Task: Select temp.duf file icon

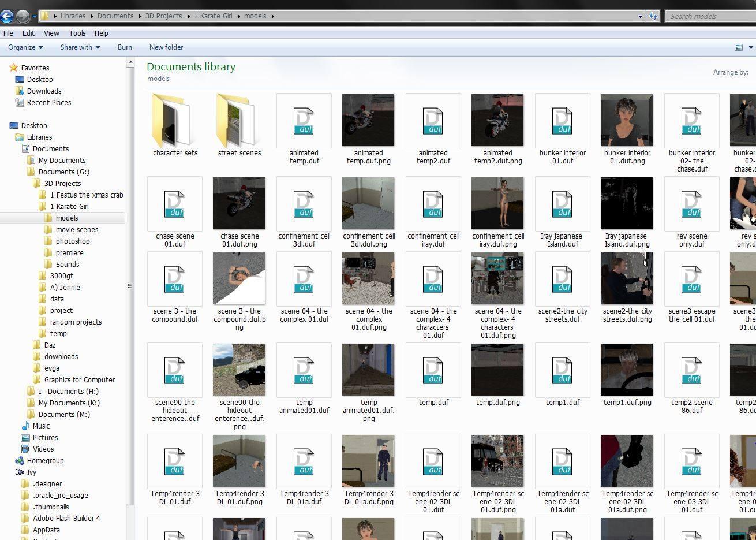Action: point(433,370)
